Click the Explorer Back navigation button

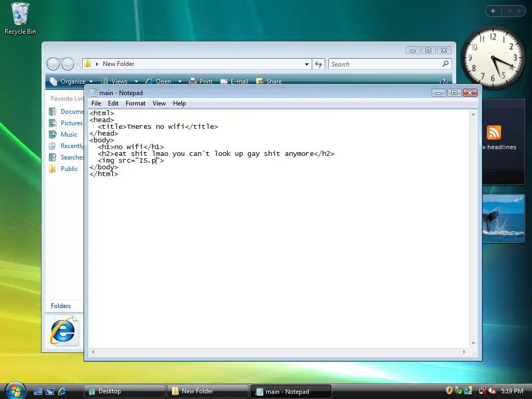[54, 64]
